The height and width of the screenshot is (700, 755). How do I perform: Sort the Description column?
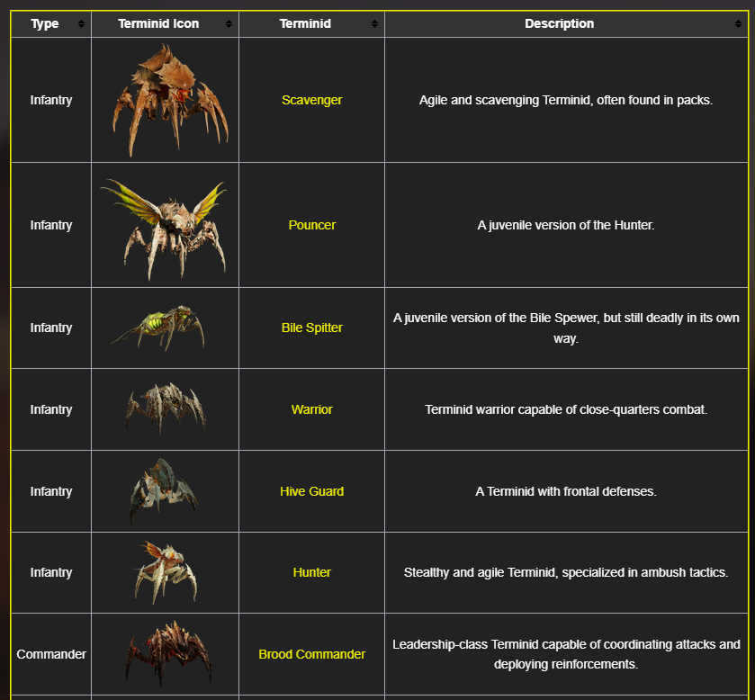coord(740,24)
